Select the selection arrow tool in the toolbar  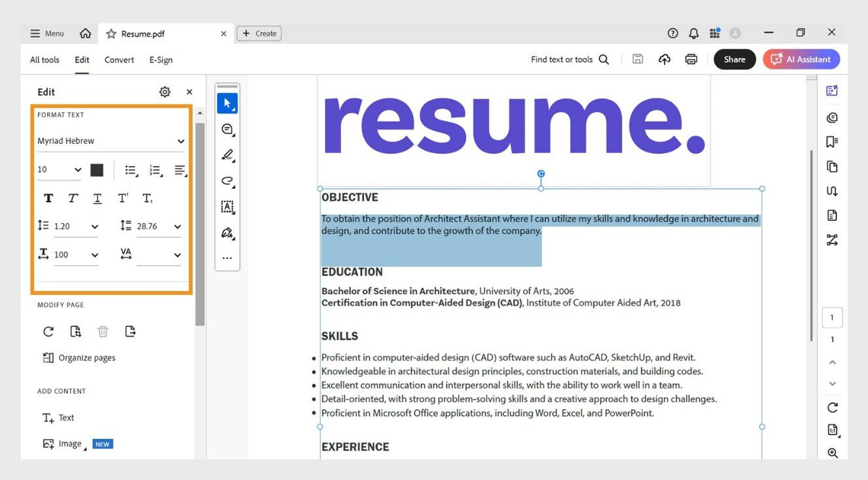pos(227,103)
